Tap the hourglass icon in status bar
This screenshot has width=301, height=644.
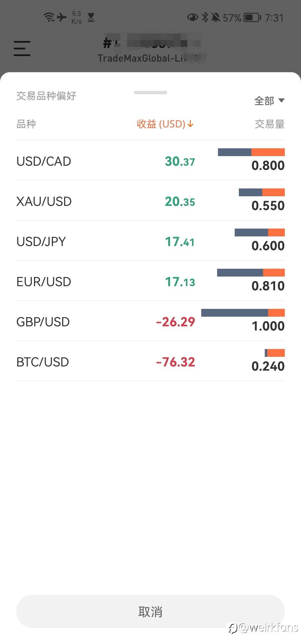[x=91, y=17]
